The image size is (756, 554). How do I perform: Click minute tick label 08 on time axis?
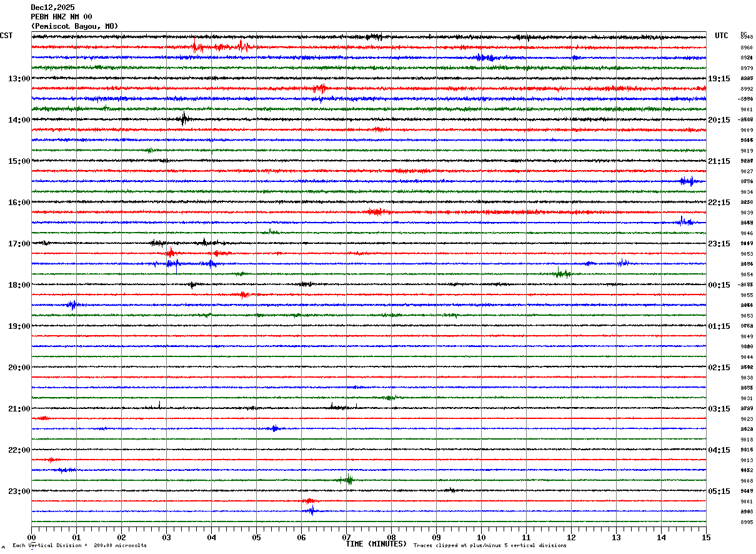(x=391, y=537)
